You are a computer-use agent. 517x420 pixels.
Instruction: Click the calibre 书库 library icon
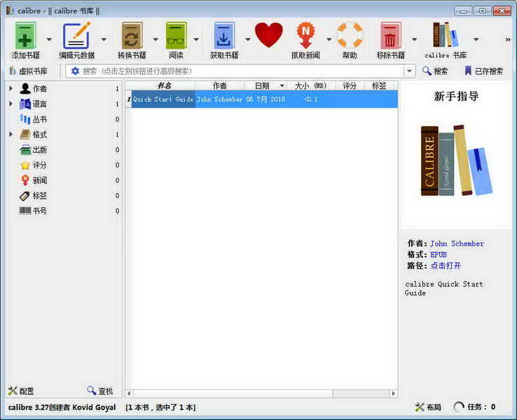tap(446, 35)
